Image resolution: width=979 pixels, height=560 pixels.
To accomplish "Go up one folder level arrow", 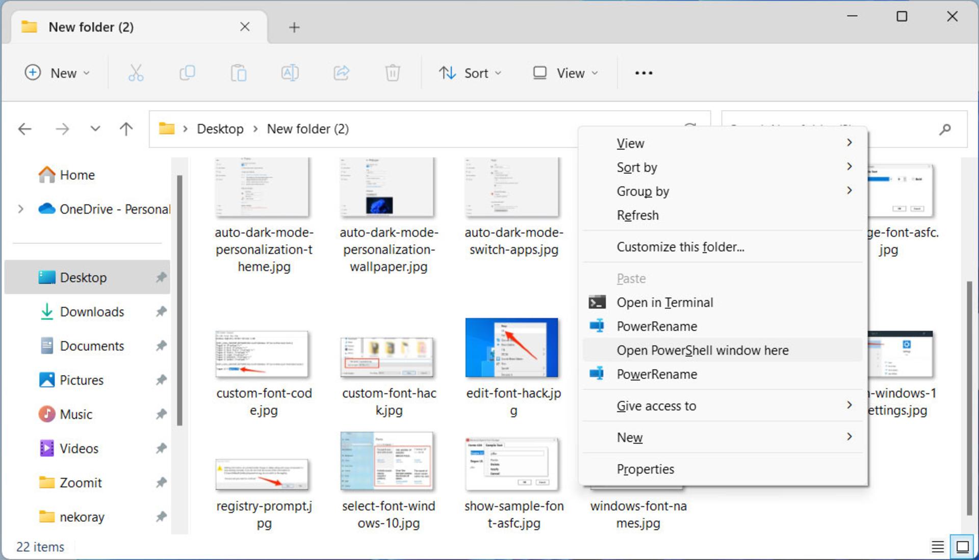I will tap(126, 129).
